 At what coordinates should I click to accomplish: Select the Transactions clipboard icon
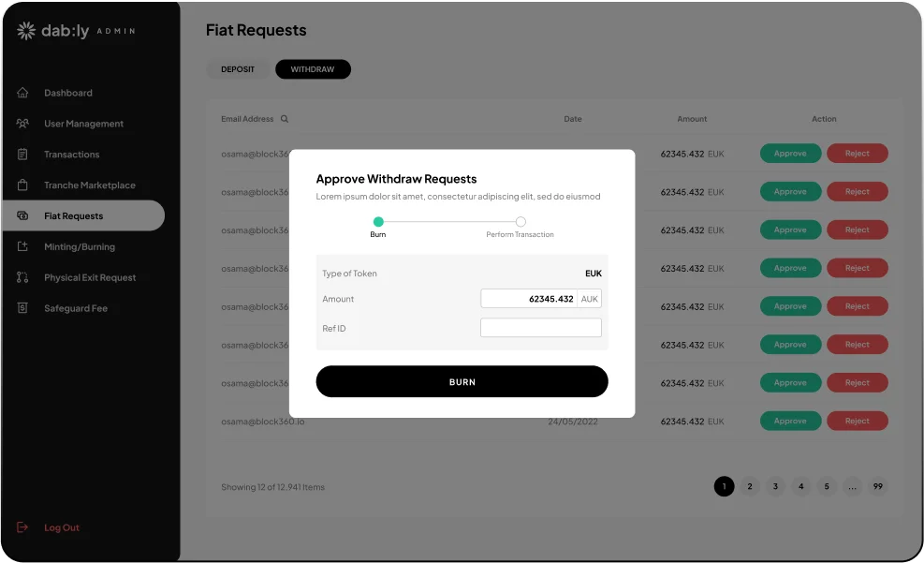[22, 154]
